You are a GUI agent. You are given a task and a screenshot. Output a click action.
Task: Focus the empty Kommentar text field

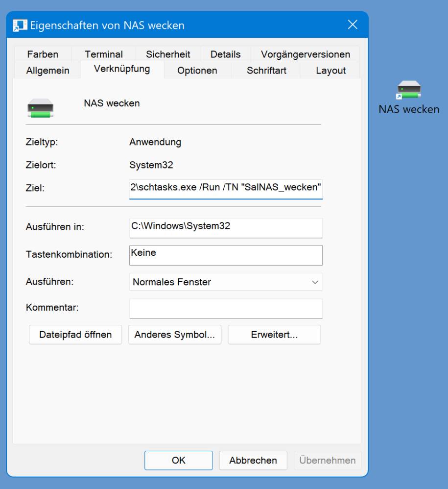[x=226, y=309]
